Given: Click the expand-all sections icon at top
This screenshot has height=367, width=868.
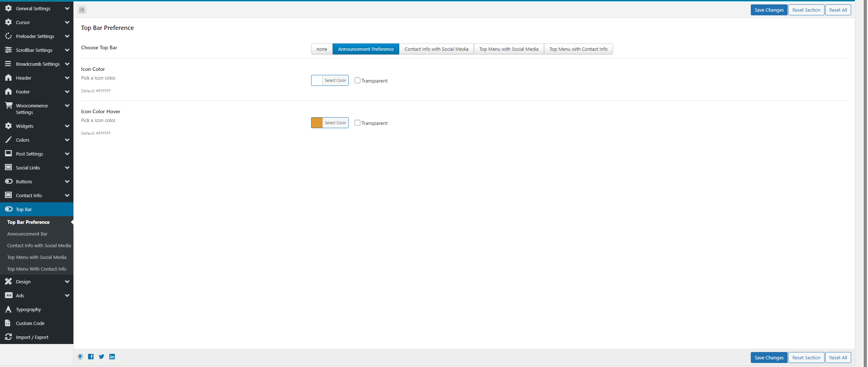Looking at the screenshot, I should pyautogui.click(x=82, y=9).
